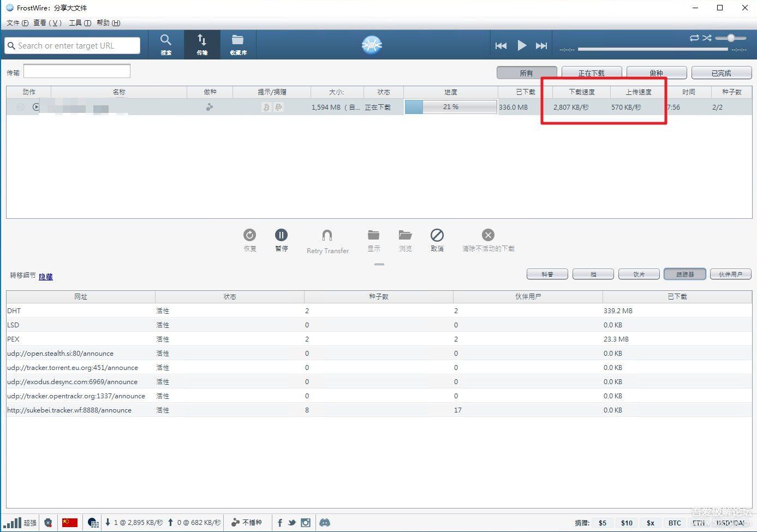This screenshot has height=532, width=757.
Task: Toggle seeding status (不播种) in status bar
Action: click(247, 523)
